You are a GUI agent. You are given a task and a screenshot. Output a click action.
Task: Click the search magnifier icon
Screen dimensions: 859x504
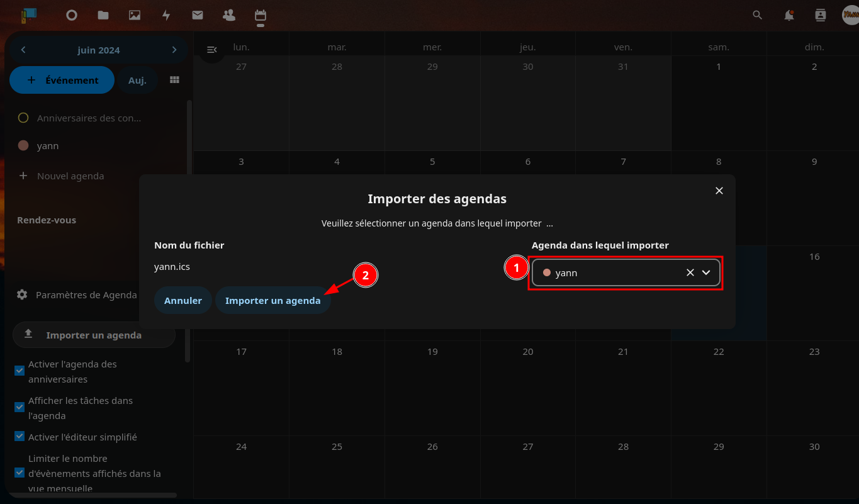click(758, 15)
